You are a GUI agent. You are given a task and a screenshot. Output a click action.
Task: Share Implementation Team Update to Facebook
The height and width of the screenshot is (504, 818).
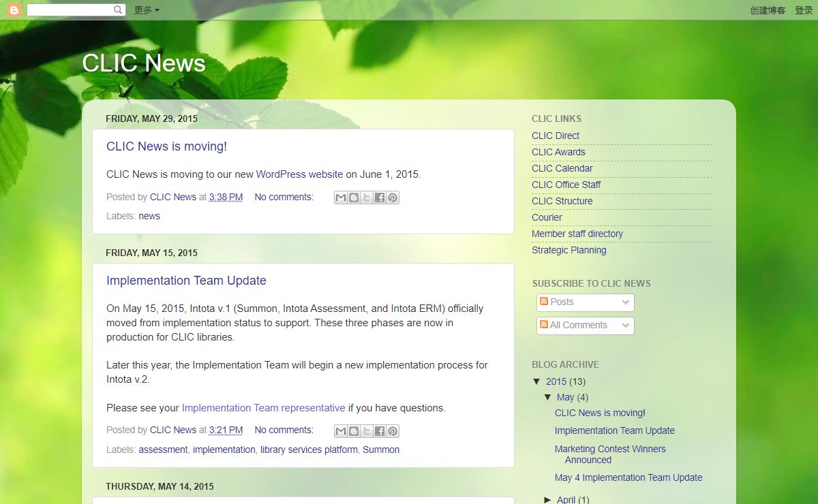click(380, 430)
